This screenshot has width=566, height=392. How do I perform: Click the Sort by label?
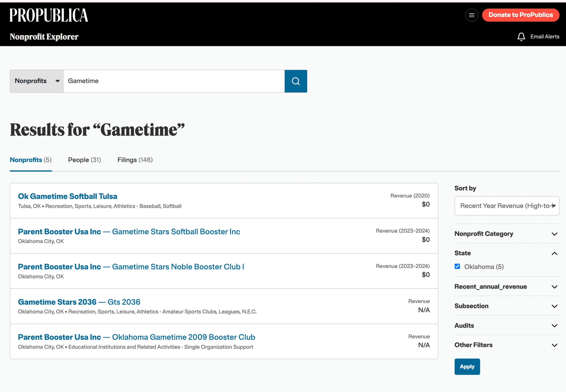(x=465, y=188)
